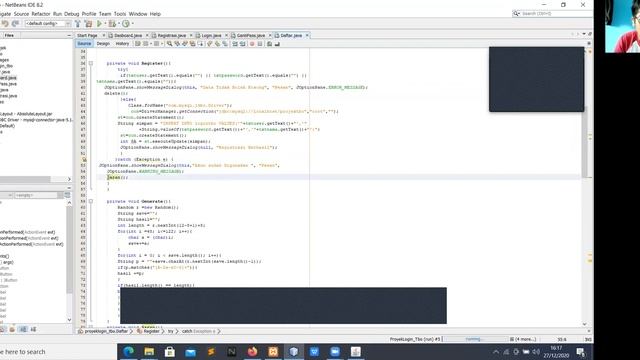The image size is (640, 360).
Task: Open the default config dropdown
Action: (x=48, y=24)
